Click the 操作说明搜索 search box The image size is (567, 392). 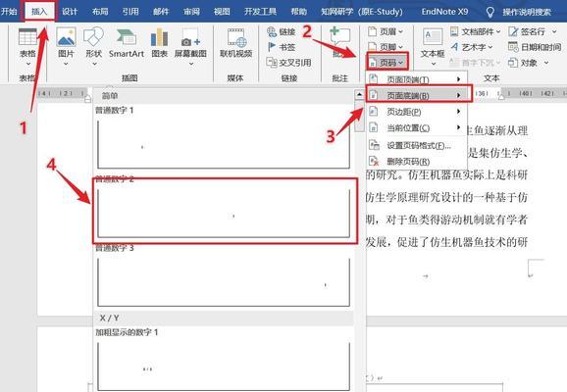(527, 12)
